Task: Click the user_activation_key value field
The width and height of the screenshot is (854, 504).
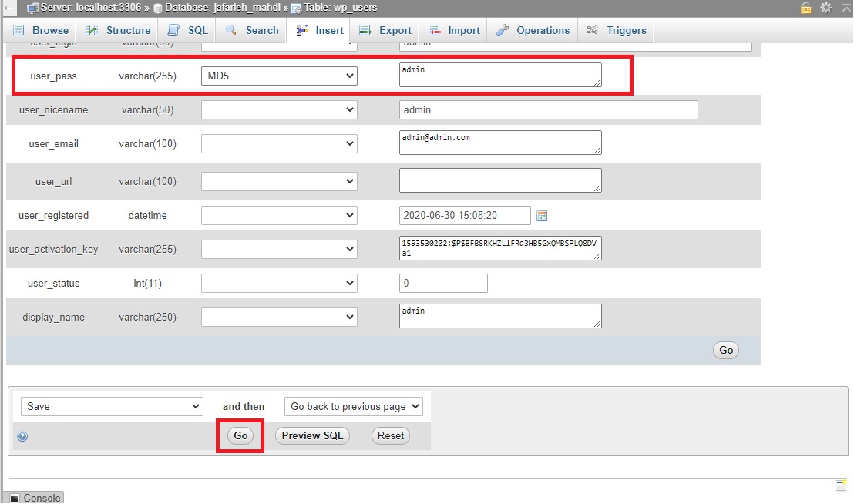Action: [x=500, y=248]
